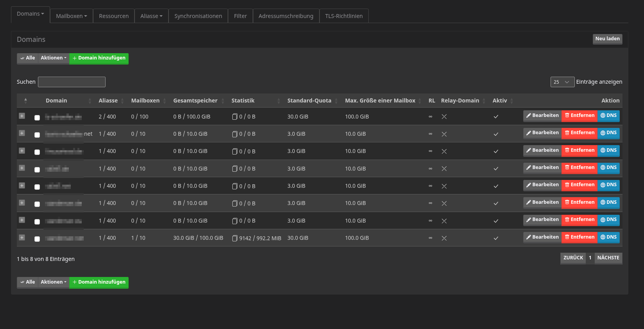The image size is (644, 329).
Task: Click the DNS globe button in first row
Action: pos(608,116)
